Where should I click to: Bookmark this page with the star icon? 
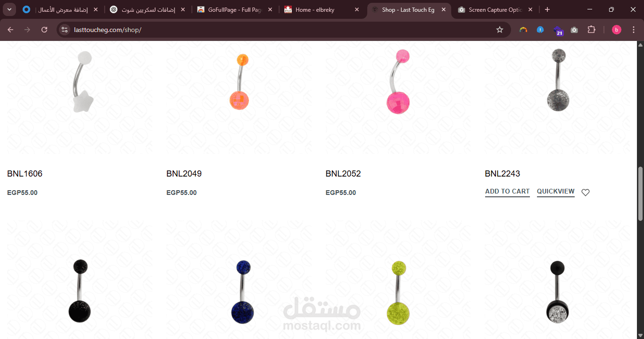coord(500,30)
